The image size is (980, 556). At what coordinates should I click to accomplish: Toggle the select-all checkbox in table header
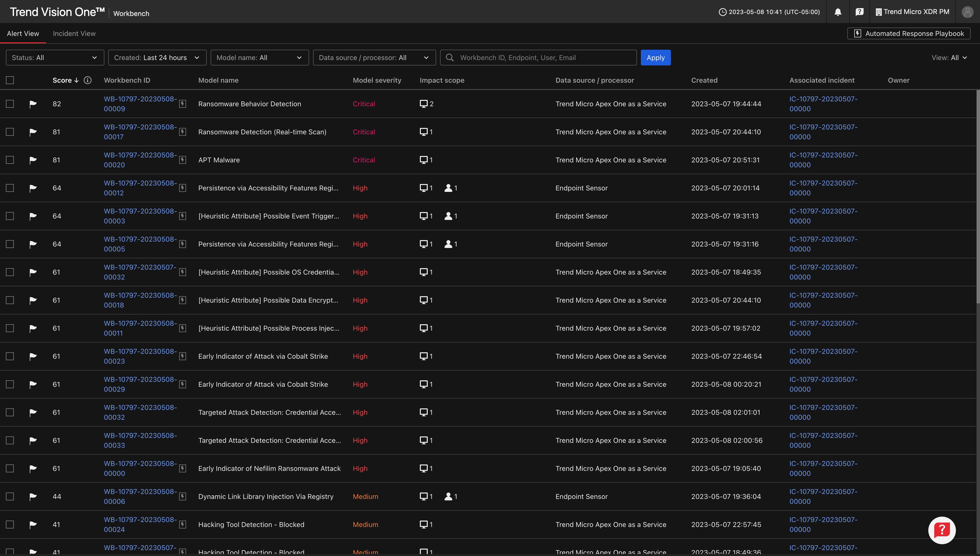click(x=10, y=80)
